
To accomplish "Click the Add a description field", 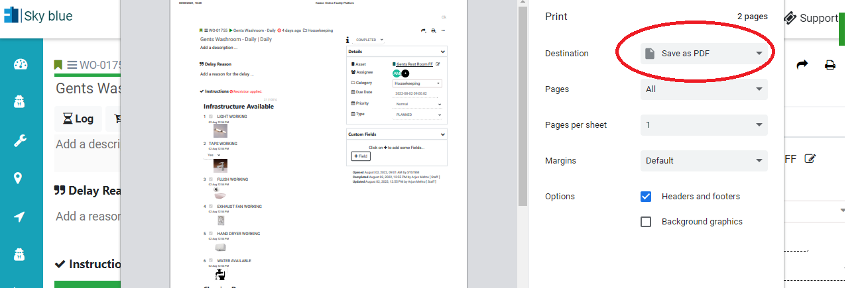I will click(x=86, y=144).
